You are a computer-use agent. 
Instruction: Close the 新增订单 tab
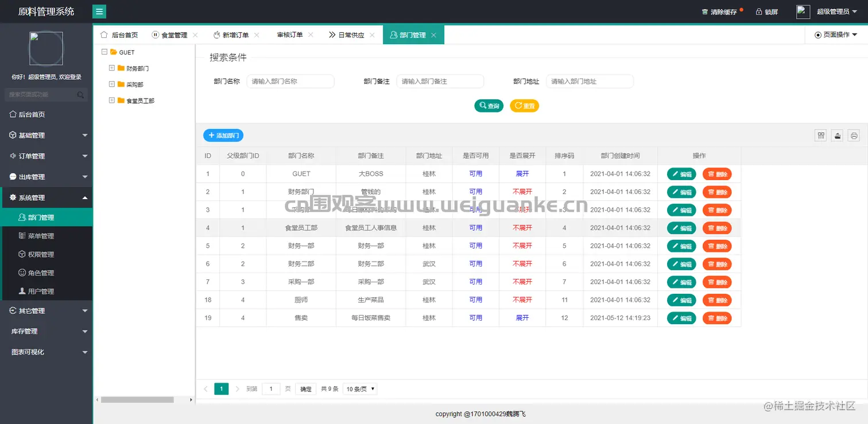coord(257,35)
